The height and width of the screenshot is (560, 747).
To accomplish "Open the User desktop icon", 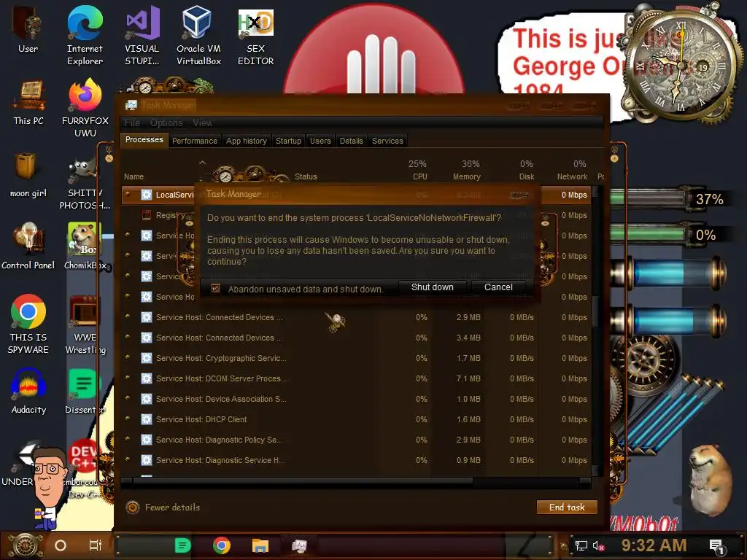I will pyautogui.click(x=28, y=28).
